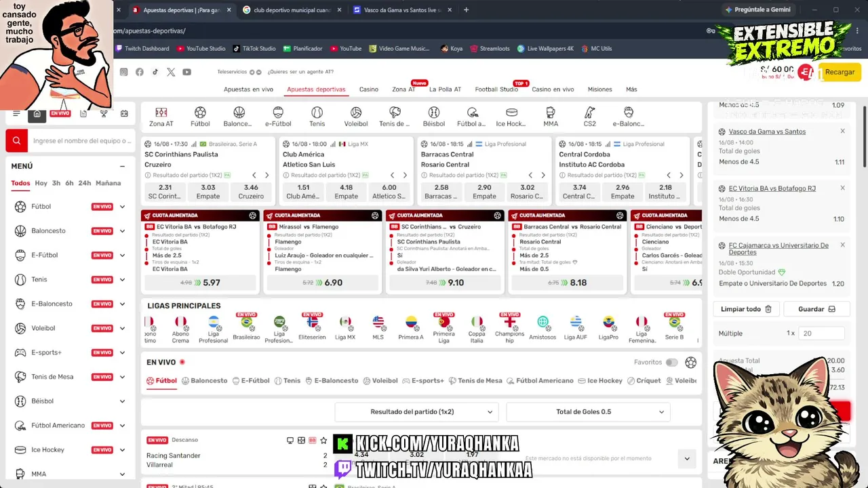Open the Twitch Dashboard bookmark
This screenshot has width=868, height=488.
click(142, 49)
